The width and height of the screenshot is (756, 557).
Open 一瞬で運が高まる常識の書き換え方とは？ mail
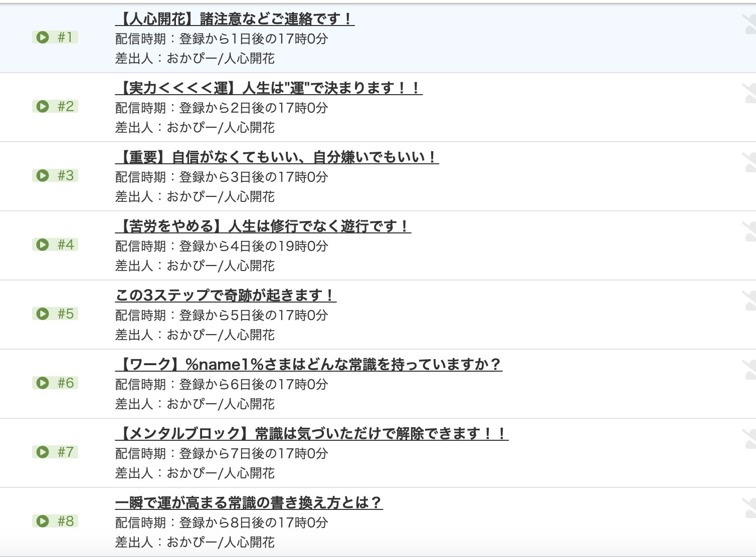tap(249, 503)
